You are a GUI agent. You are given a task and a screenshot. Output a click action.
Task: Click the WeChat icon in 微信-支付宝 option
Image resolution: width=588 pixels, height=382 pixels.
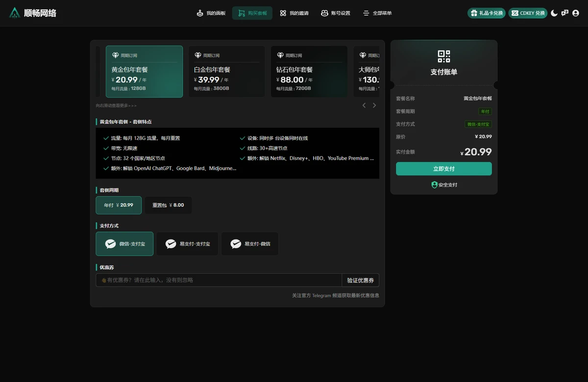110,244
